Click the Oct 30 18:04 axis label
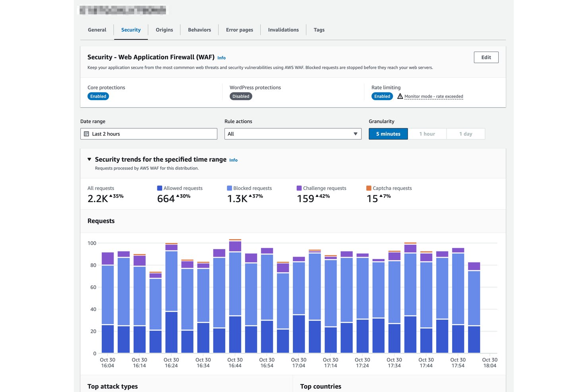Viewport: 588px width, 392px height. pyautogui.click(x=490, y=363)
